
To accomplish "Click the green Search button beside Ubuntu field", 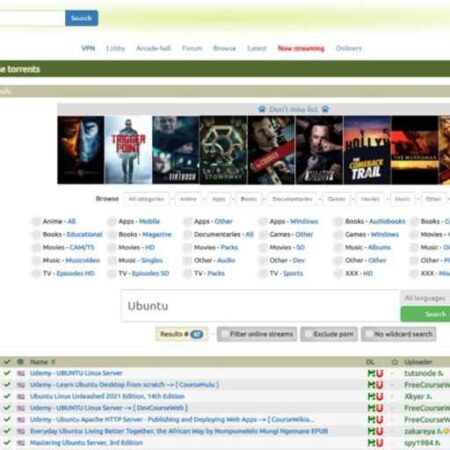I will coord(426,314).
